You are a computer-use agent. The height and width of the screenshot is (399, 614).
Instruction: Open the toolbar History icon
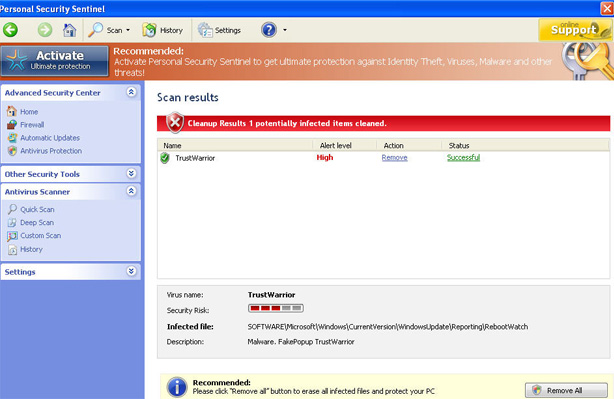click(x=163, y=30)
